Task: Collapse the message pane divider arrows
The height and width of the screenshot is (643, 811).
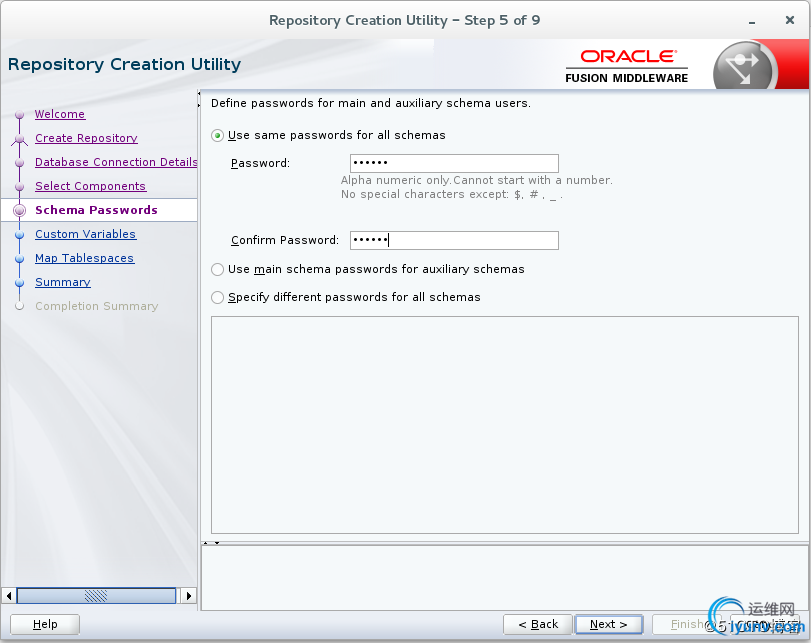Action: [211, 543]
